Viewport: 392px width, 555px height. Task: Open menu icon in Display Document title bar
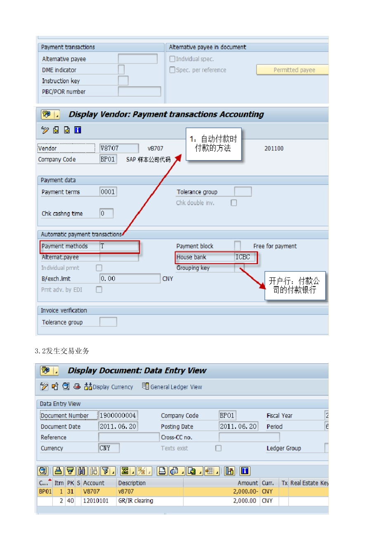coord(45,371)
